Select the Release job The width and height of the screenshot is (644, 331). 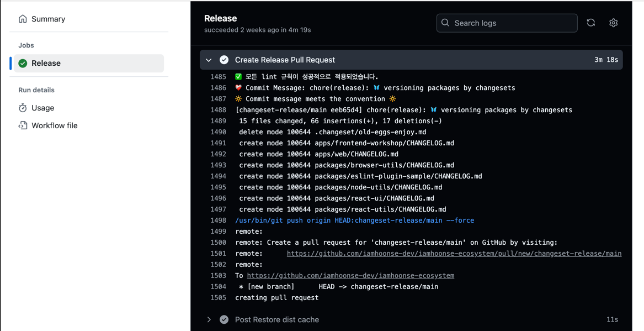click(x=89, y=64)
